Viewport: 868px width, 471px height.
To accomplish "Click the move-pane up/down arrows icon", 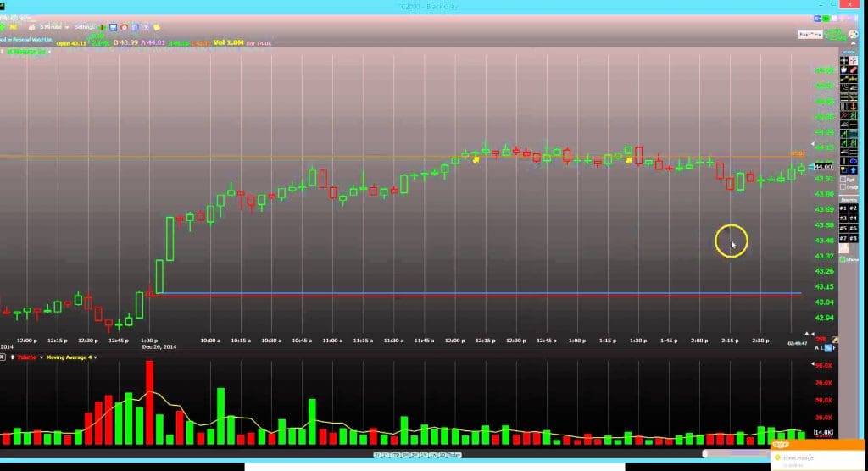I will click(12, 357).
